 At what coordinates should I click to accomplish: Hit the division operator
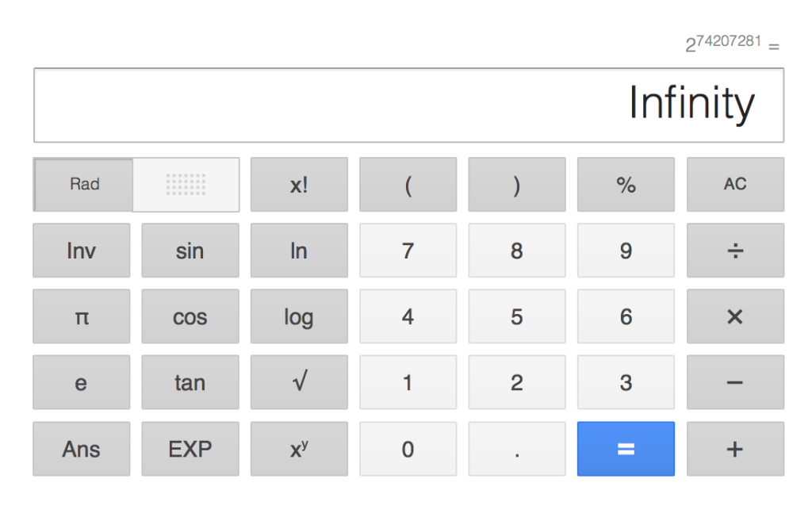735,251
